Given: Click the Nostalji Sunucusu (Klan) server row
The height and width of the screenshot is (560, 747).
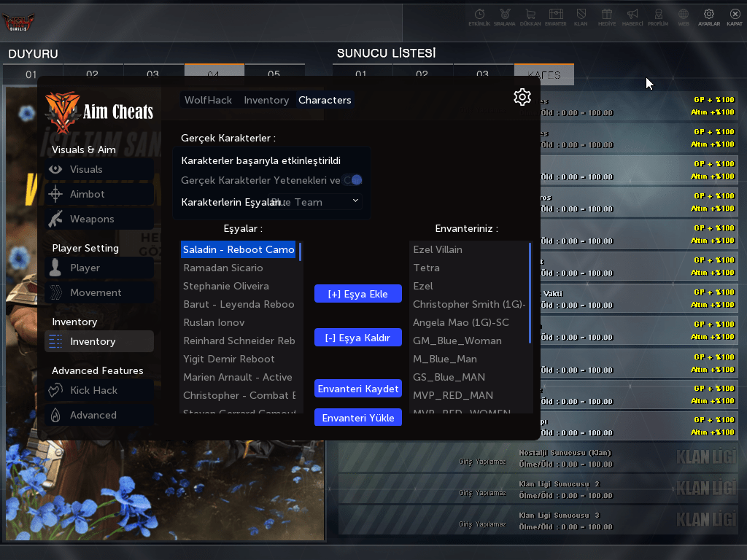Looking at the screenshot, I should 538,458.
